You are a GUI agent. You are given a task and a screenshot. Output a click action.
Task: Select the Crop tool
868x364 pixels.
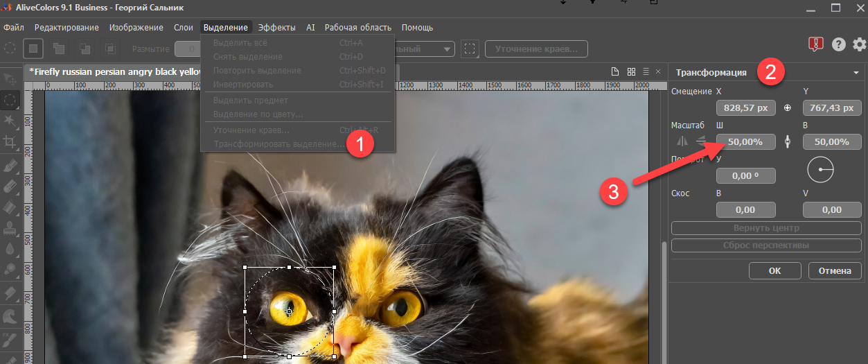point(10,141)
